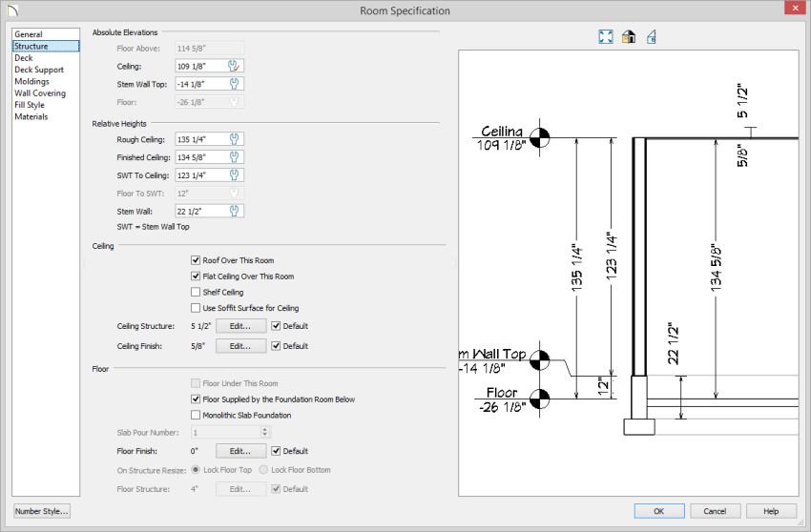
Task: Open Help for this dialog
Action: 771,511
